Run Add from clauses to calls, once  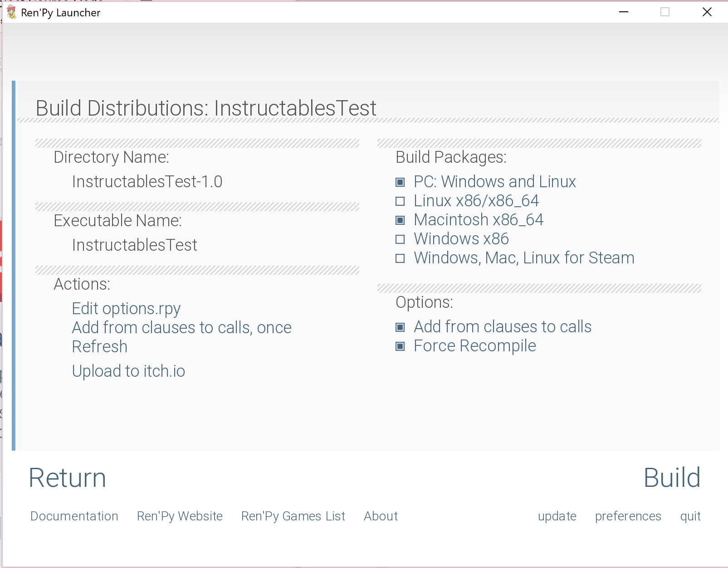181,327
